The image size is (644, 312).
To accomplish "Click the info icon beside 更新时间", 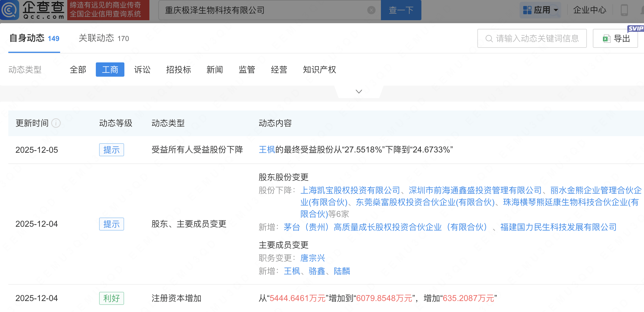I will tap(56, 123).
